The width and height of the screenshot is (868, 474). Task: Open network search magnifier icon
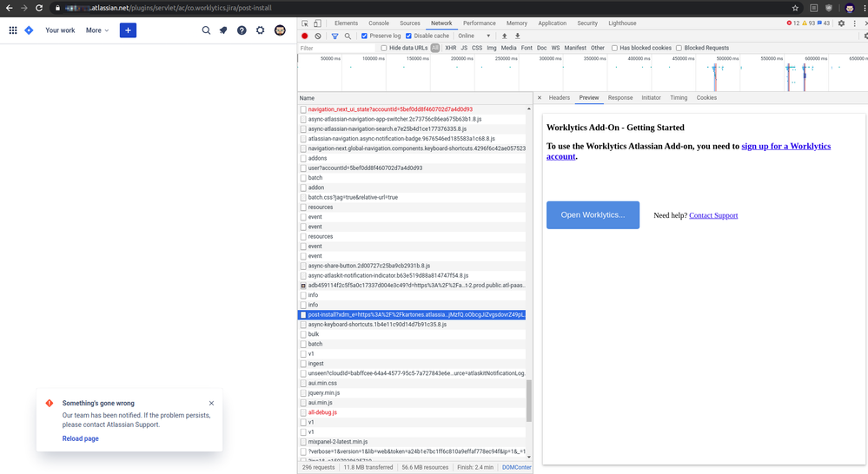point(348,36)
